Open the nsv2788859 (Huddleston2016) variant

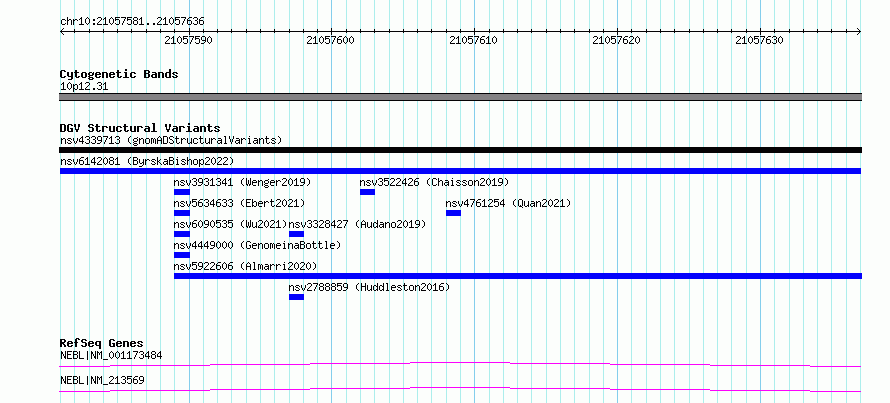pyautogui.click(x=369, y=287)
